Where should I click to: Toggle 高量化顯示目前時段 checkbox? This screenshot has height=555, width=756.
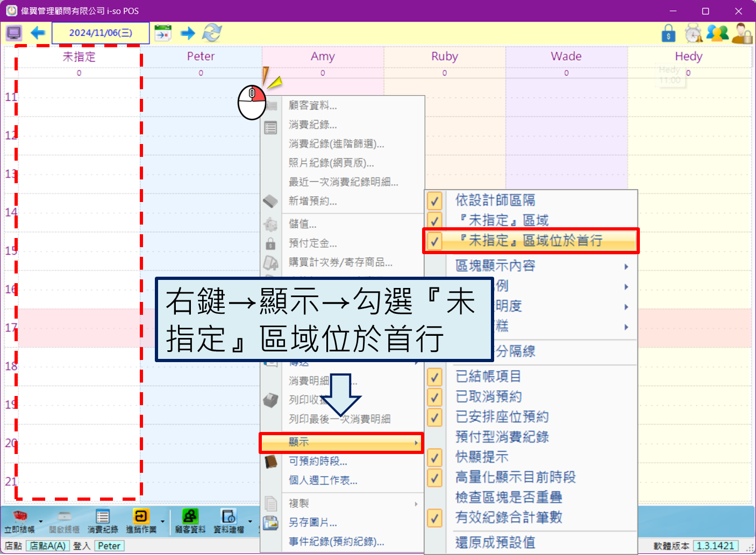tap(434, 477)
